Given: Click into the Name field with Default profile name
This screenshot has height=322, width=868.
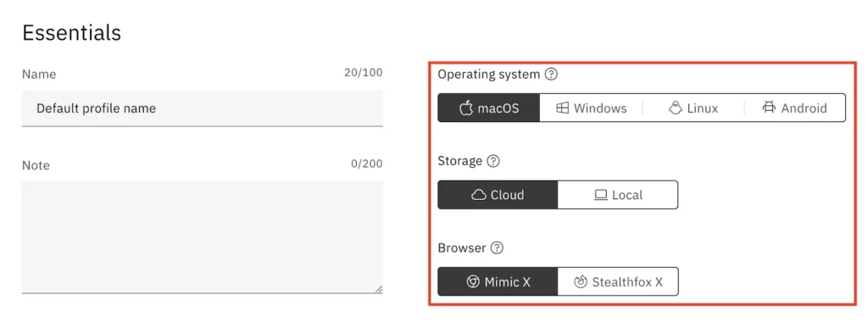Looking at the screenshot, I should click(202, 108).
